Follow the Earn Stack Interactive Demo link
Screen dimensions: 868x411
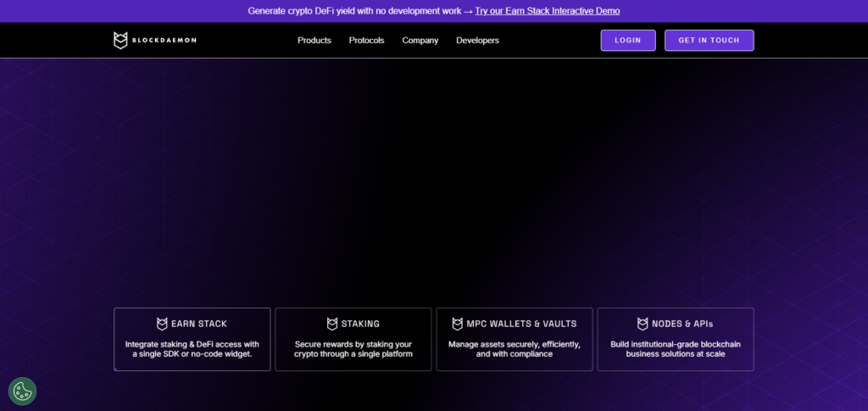[x=547, y=11]
